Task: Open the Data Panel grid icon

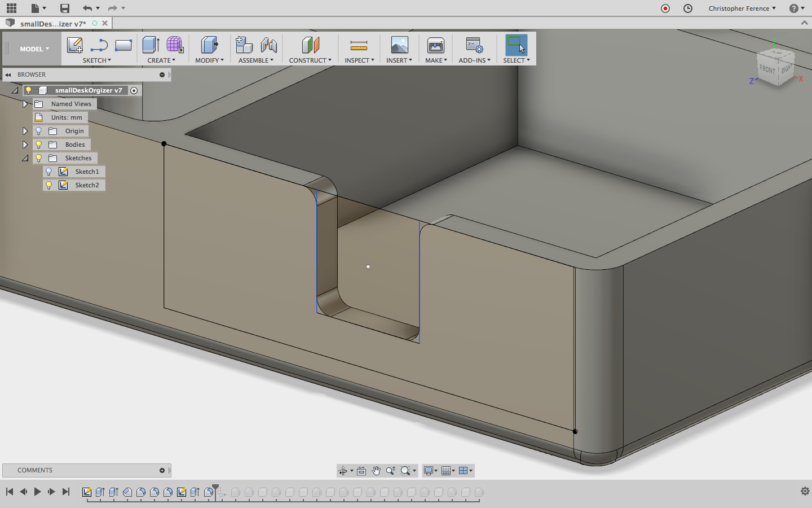Action: point(11,8)
